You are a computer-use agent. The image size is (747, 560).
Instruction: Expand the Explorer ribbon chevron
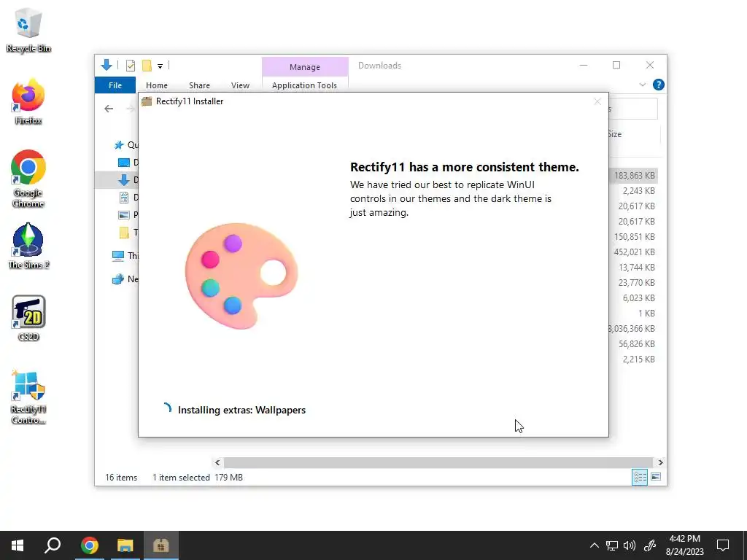pos(642,85)
